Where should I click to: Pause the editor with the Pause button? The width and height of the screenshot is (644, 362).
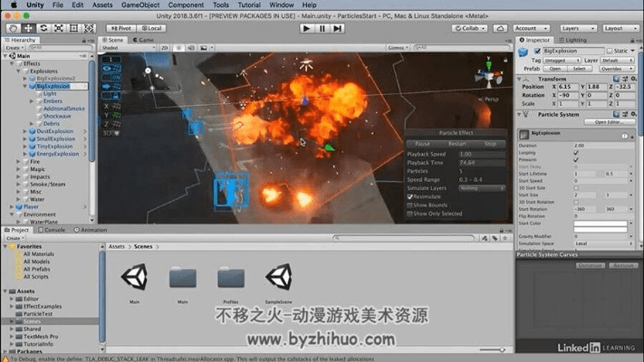point(322,28)
